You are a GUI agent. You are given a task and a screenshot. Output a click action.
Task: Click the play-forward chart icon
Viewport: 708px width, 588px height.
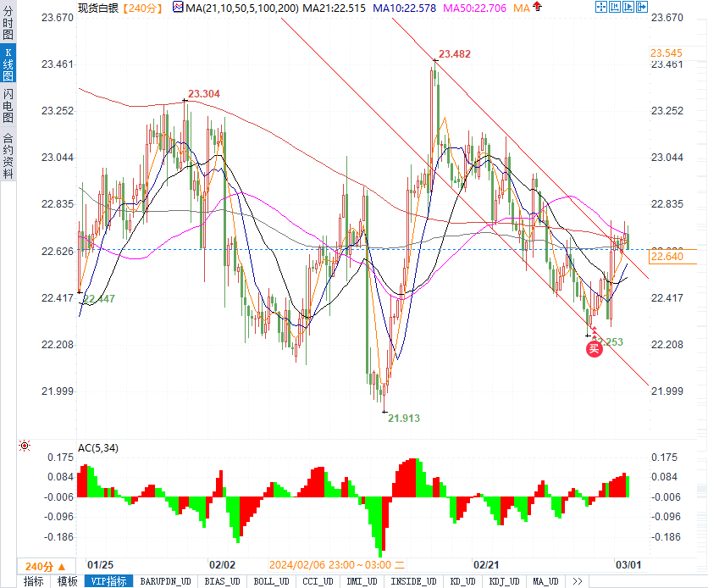pyautogui.click(x=628, y=7)
